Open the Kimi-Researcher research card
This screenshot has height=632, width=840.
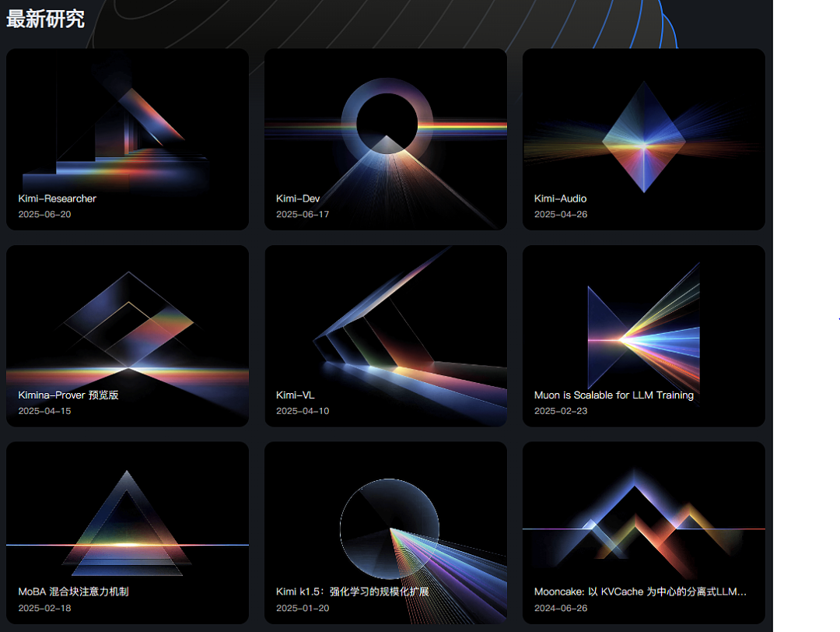pos(128,139)
